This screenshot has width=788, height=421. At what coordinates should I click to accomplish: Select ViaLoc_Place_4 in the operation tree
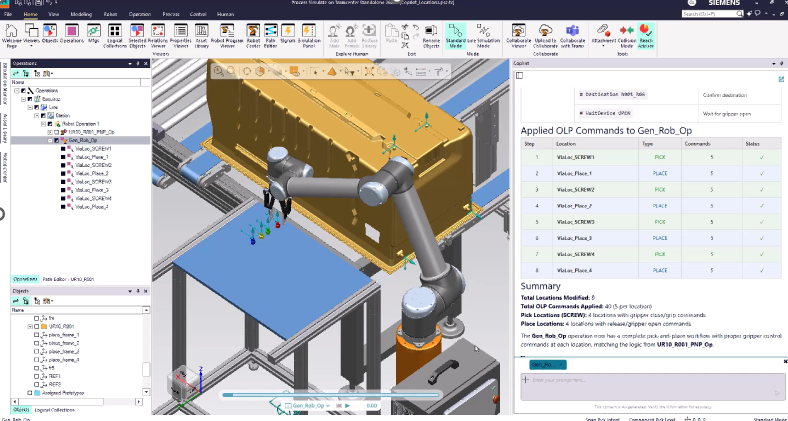coord(91,206)
